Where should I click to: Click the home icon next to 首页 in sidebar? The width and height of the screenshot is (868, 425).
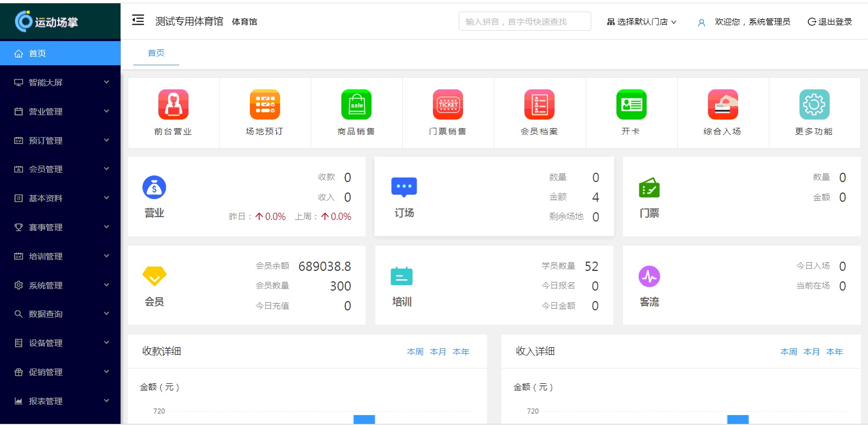(19, 53)
